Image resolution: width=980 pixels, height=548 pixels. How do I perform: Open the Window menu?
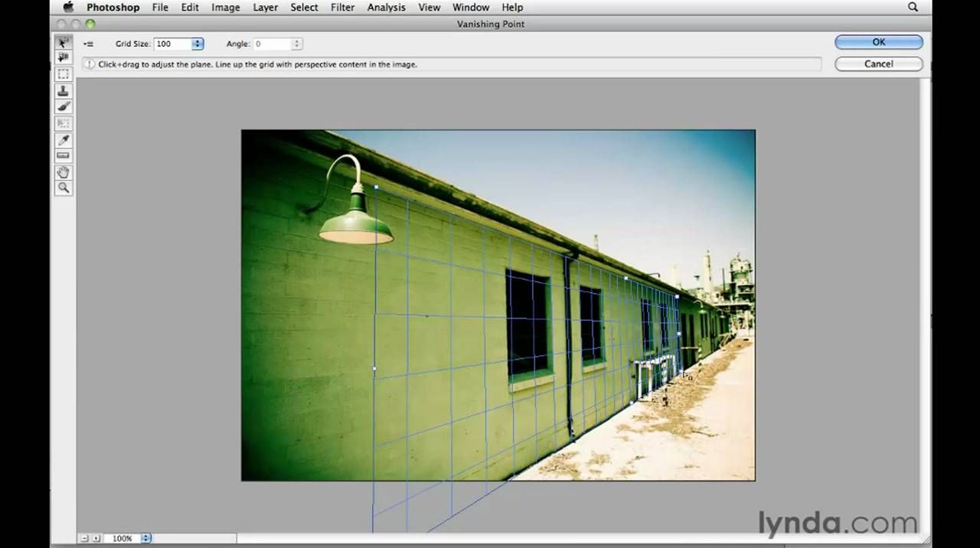[471, 7]
